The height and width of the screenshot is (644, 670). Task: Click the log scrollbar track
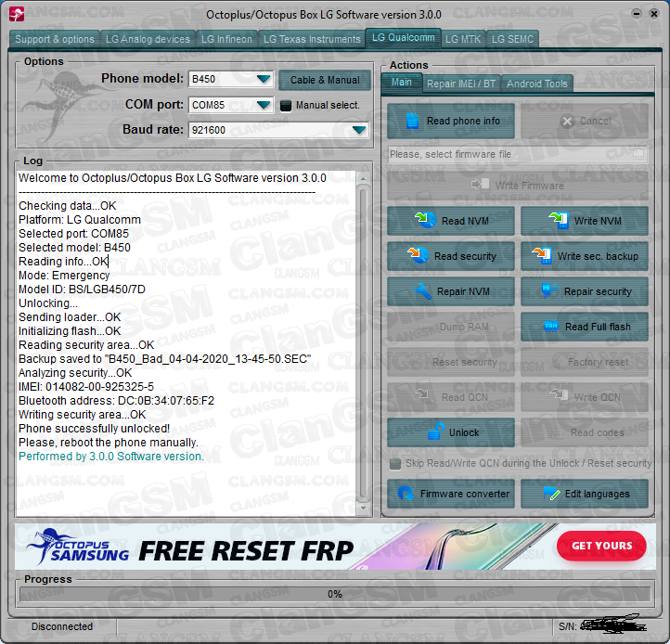click(363, 344)
